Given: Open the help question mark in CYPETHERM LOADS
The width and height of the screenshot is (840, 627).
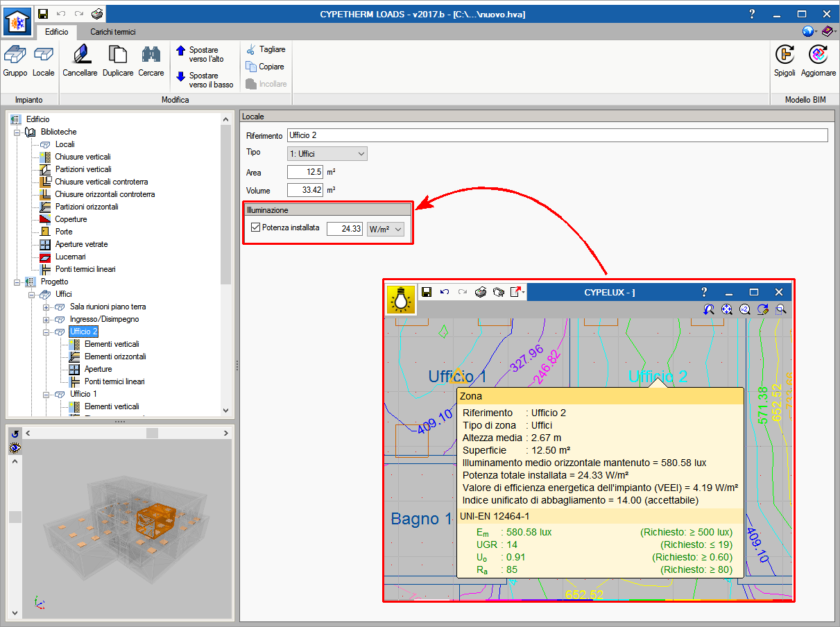Looking at the screenshot, I should 753,14.
